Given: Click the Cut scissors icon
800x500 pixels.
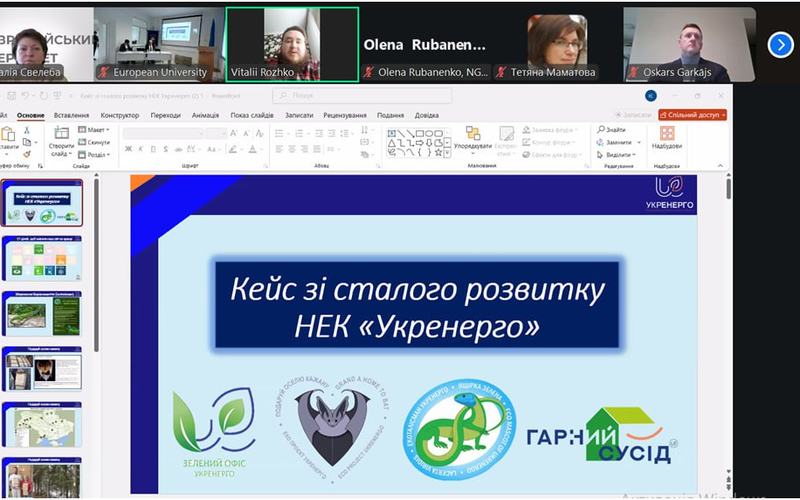Looking at the screenshot, I should (27, 131).
